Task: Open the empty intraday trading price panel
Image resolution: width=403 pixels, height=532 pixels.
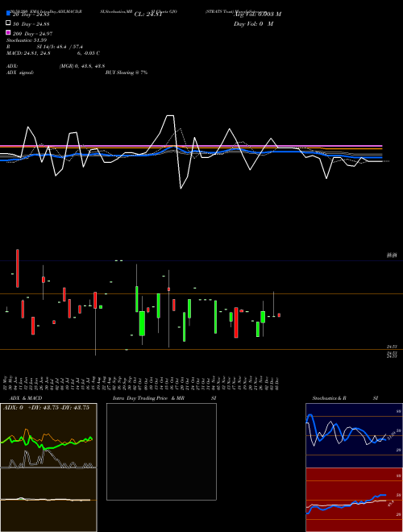Action: [x=161, y=451]
